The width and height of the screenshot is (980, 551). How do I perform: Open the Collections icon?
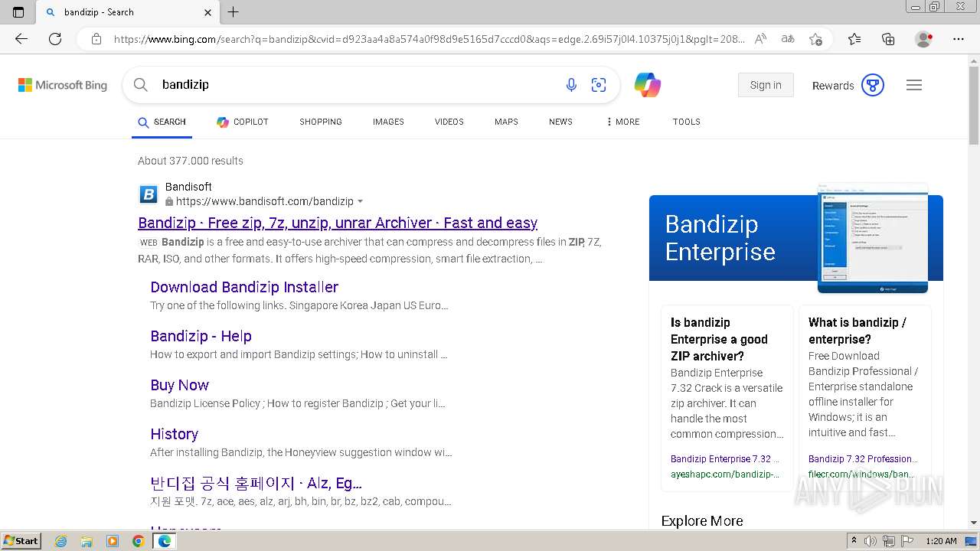point(888,39)
